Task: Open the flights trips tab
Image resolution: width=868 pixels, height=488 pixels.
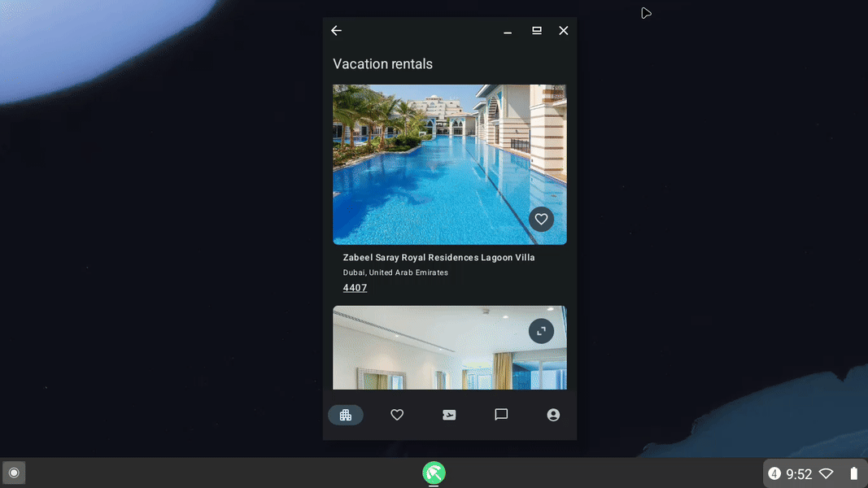Action: click(449, 415)
